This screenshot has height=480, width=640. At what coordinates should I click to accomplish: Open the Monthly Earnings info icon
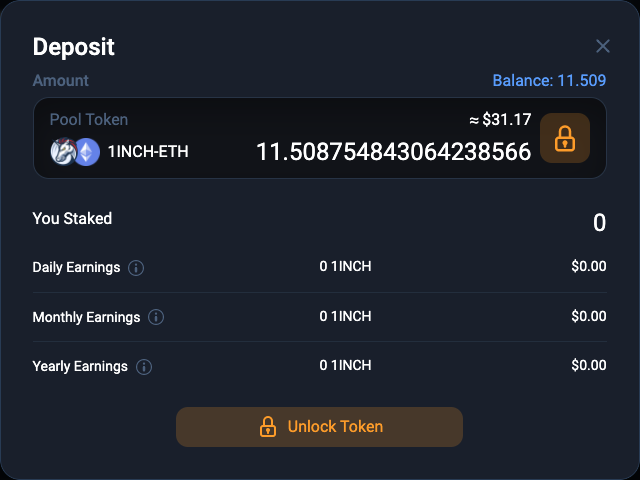[x=156, y=317]
